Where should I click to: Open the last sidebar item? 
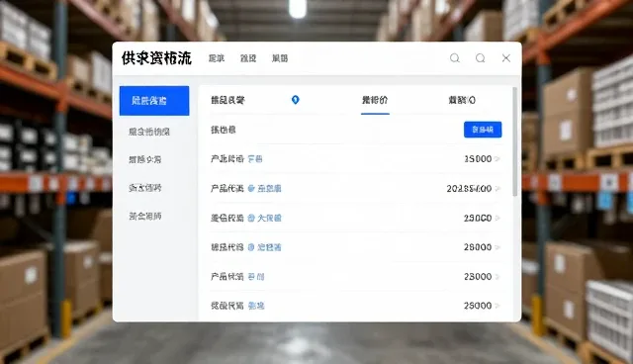pos(145,216)
